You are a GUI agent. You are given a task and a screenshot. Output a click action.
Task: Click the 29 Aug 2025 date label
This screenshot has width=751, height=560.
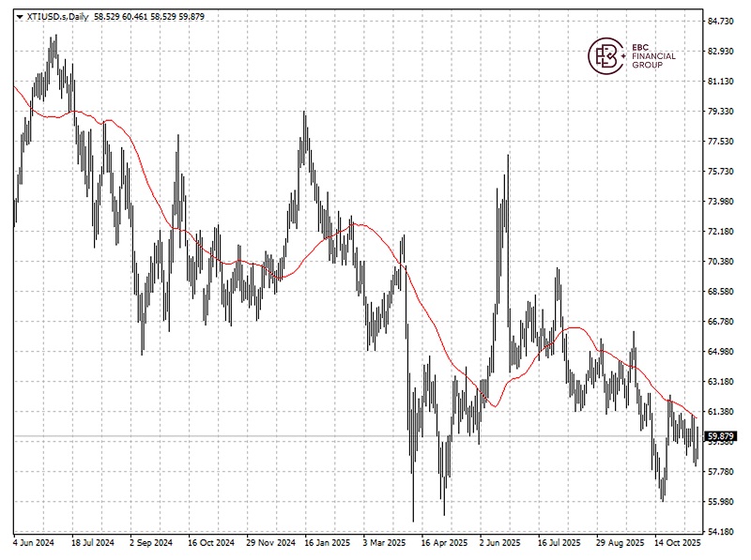pyautogui.click(x=620, y=542)
